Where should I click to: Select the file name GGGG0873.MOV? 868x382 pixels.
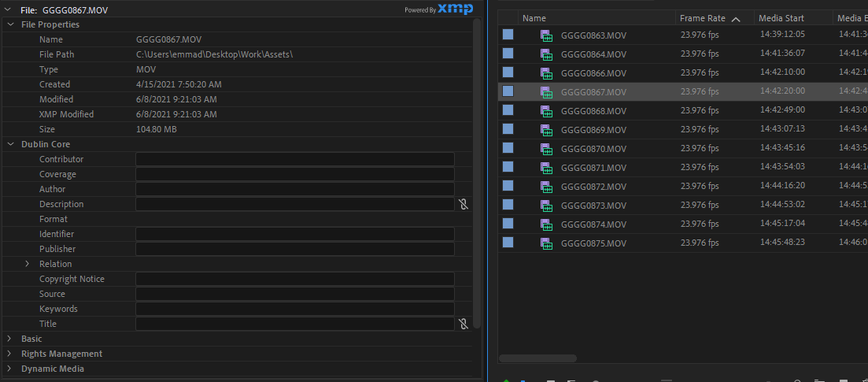593,206
